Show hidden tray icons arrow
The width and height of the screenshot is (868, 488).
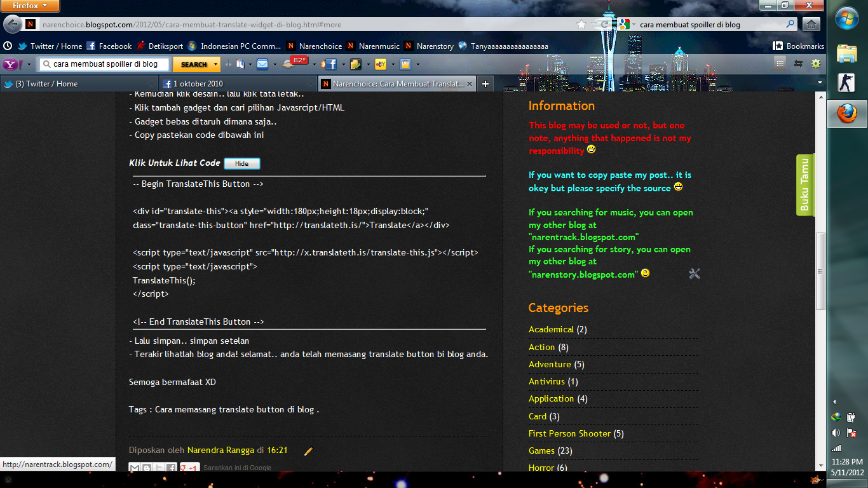pos(834,402)
